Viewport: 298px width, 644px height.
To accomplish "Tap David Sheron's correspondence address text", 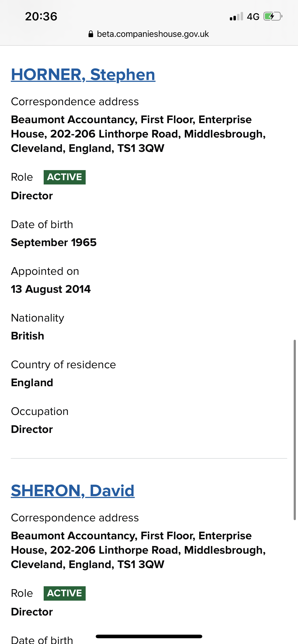I will (x=138, y=550).
